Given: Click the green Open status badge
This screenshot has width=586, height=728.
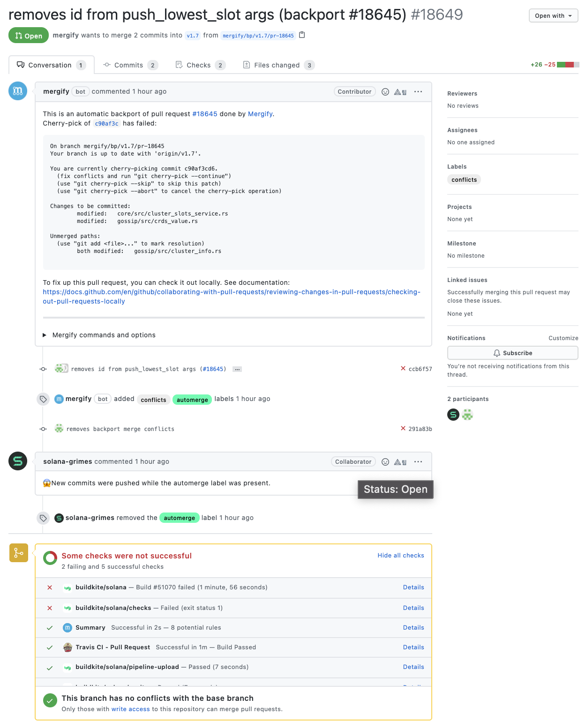Looking at the screenshot, I should 29,36.
